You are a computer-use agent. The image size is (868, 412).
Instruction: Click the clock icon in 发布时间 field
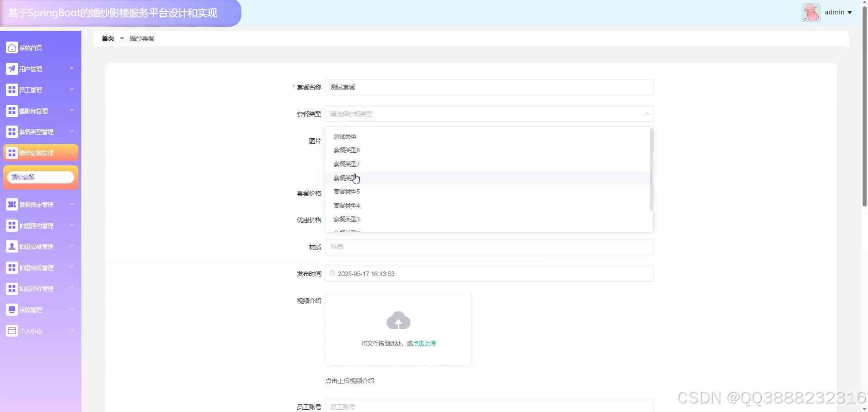[x=332, y=273]
